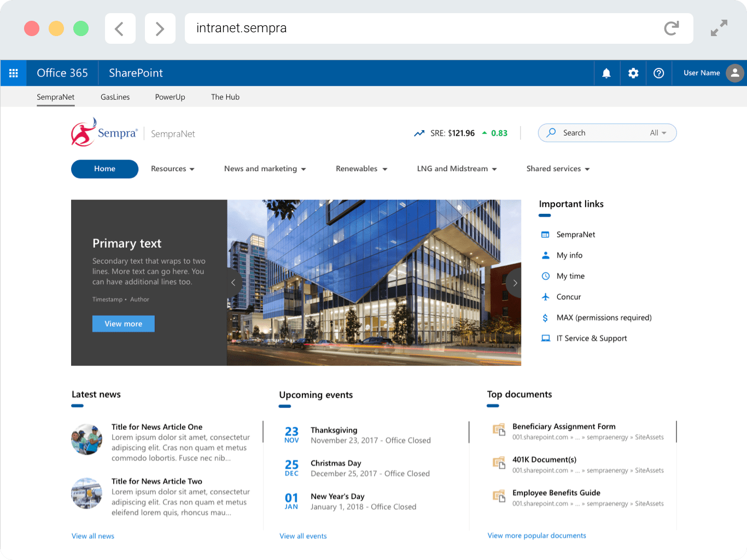Open SharePoint in the header
Image resolution: width=747 pixels, height=560 pixels.
(x=136, y=73)
